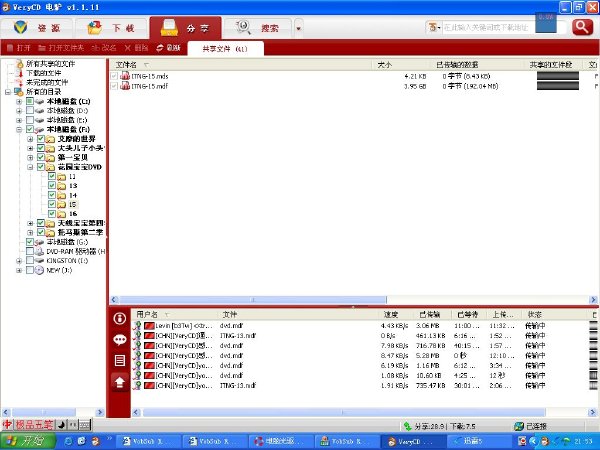The height and width of the screenshot is (450, 600).
Task: Uncheck the folder 11 checkbox
Action: point(52,176)
